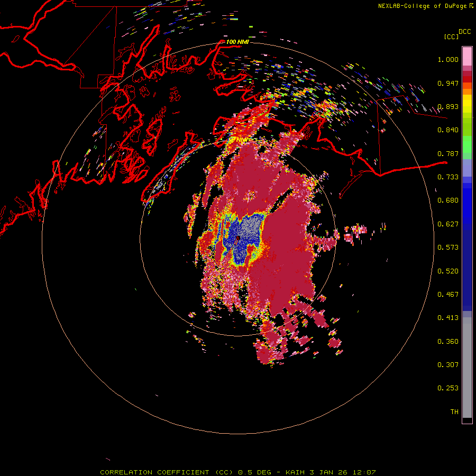
Task: Pick the bright yellow color bar segment
Action: click(x=467, y=104)
